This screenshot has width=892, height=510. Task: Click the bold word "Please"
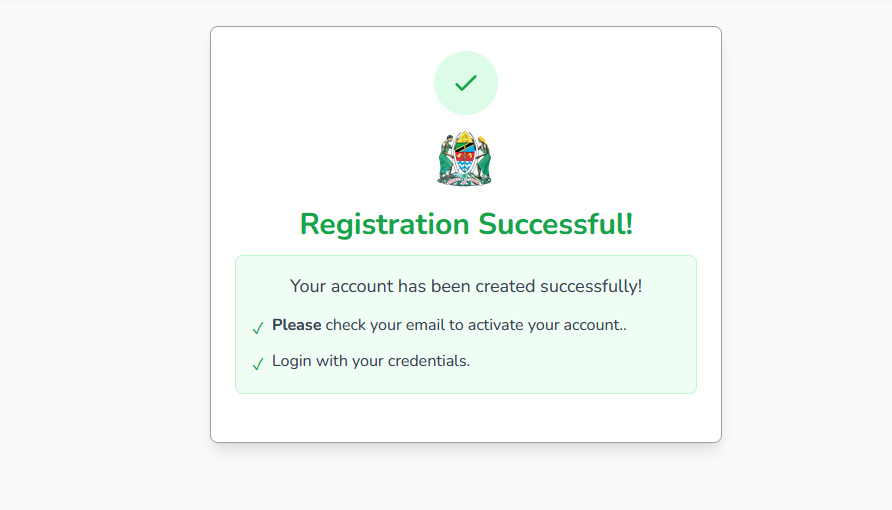coord(296,325)
